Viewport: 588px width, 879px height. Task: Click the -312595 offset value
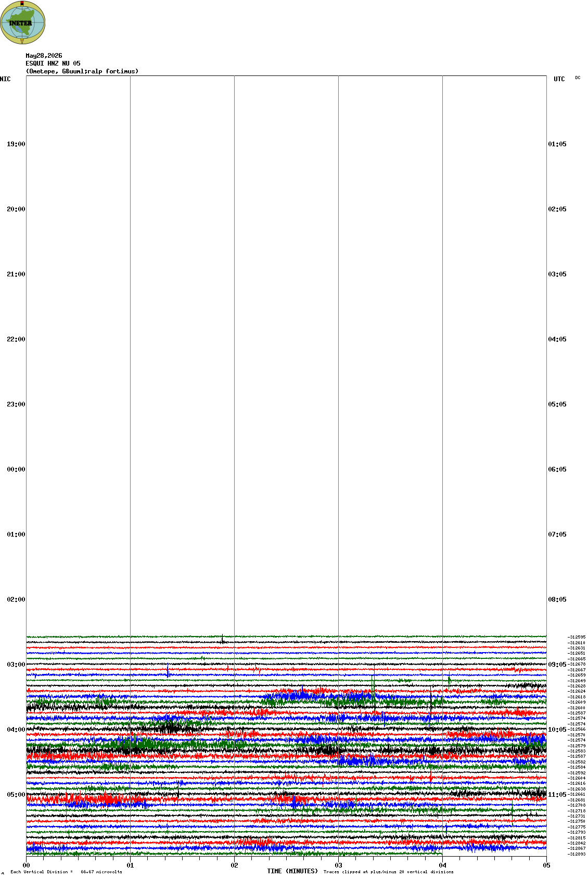577,637
